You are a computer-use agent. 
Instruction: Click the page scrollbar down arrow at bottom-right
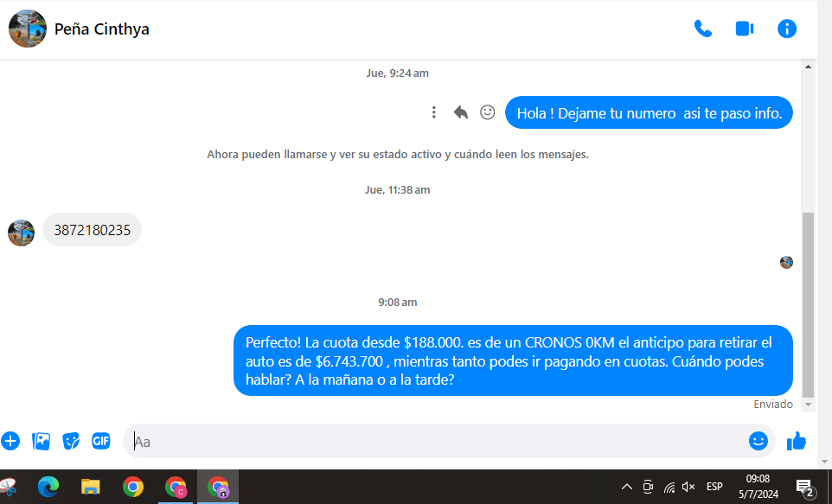[x=824, y=462]
